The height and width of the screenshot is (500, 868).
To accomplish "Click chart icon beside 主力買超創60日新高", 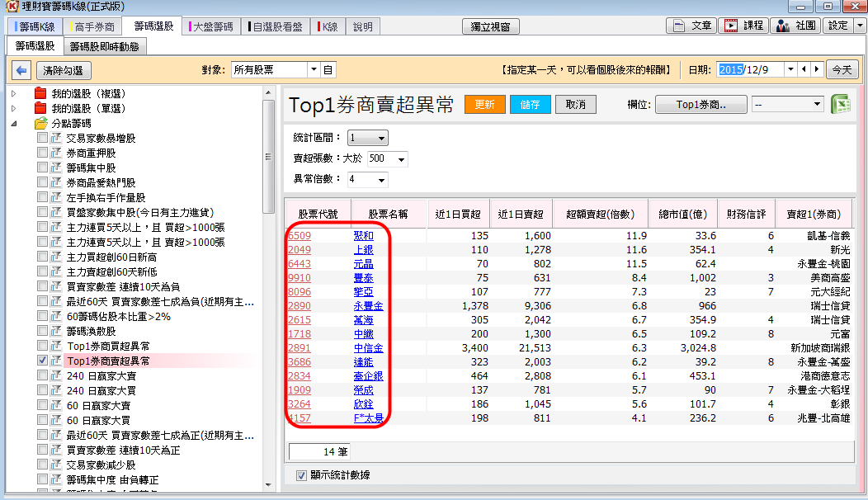I will click(x=56, y=257).
